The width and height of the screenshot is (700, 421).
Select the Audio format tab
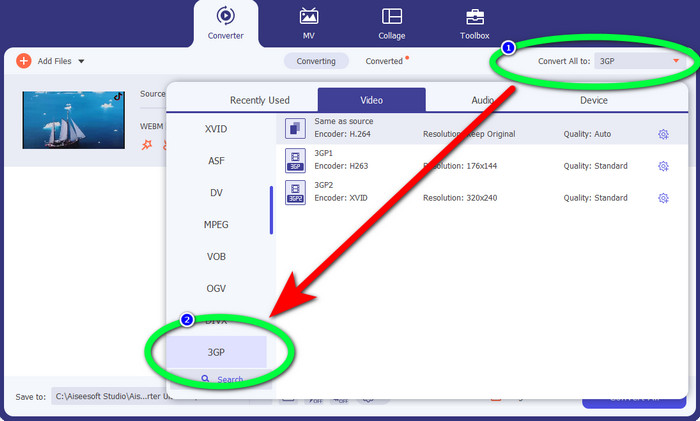(x=483, y=100)
